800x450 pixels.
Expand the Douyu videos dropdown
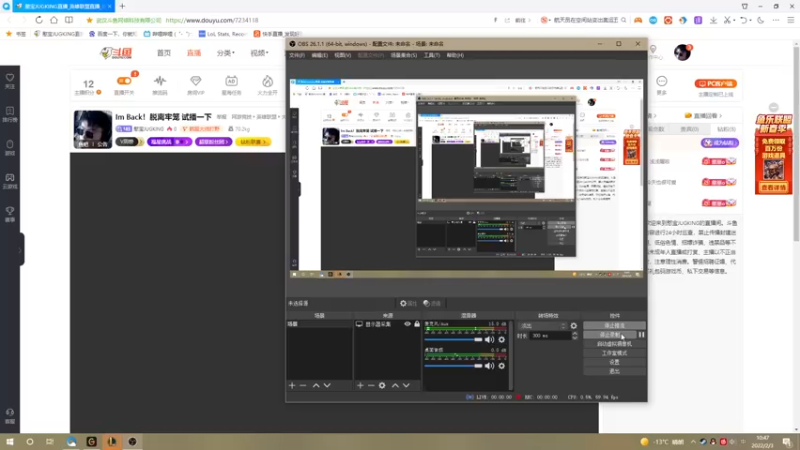(x=259, y=53)
